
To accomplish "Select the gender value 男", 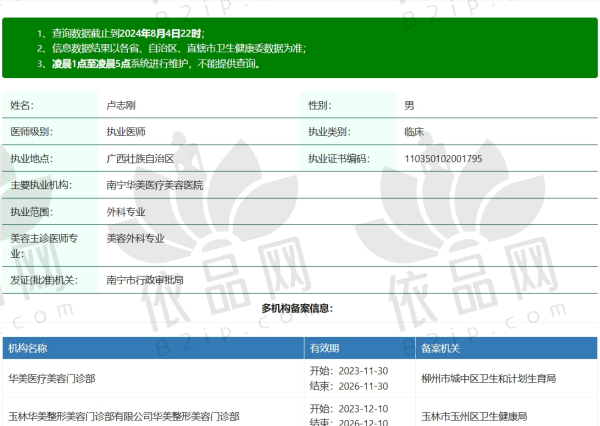I will (x=409, y=105).
